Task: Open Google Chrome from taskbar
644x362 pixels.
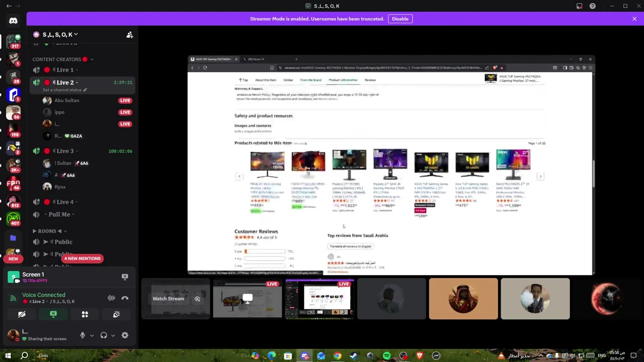Action: coord(337,356)
